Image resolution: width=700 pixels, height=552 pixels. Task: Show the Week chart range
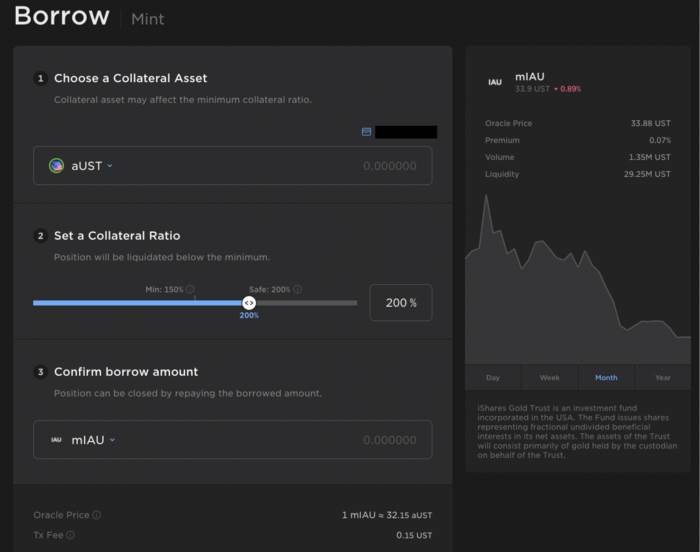(x=550, y=378)
